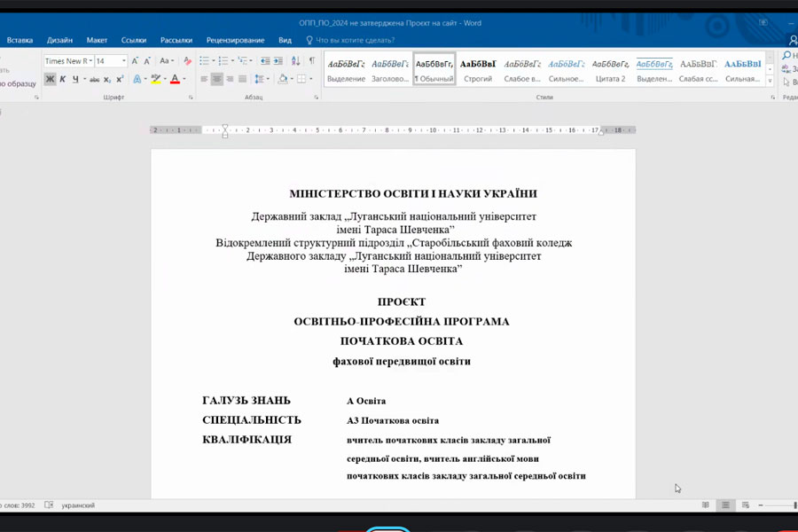Click the red font color button

point(175,79)
